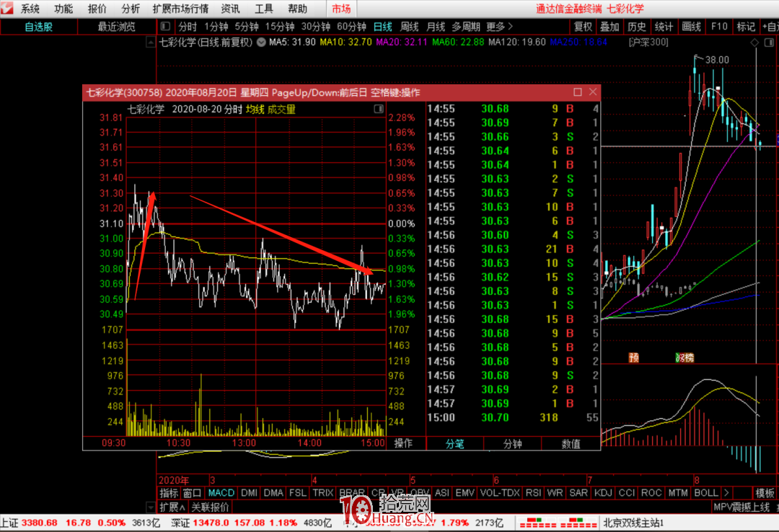Open the 最近浏览 tab

coord(116,27)
